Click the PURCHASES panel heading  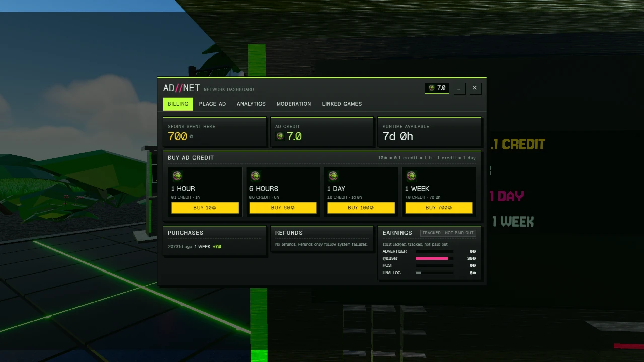pyautogui.click(x=185, y=233)
